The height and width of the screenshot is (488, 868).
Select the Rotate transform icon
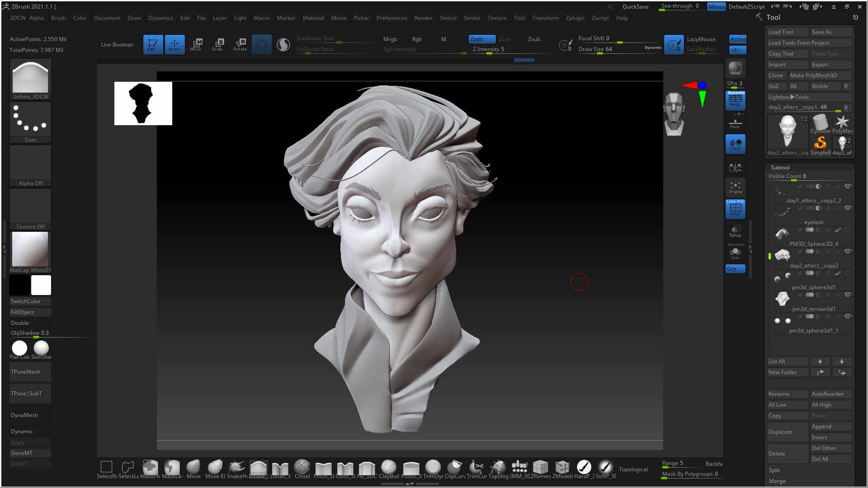tap(240, 44)
